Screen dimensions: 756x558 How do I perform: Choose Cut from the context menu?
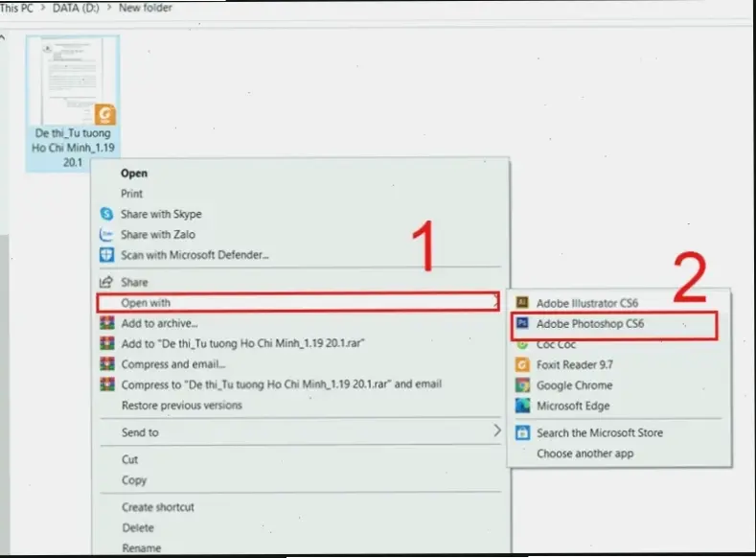[129, 459]
